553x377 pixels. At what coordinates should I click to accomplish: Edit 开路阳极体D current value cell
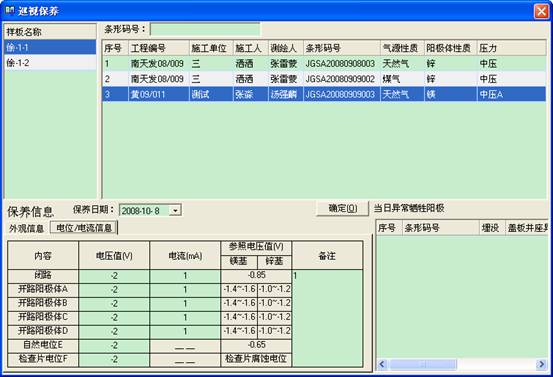(x=185, y=332)
